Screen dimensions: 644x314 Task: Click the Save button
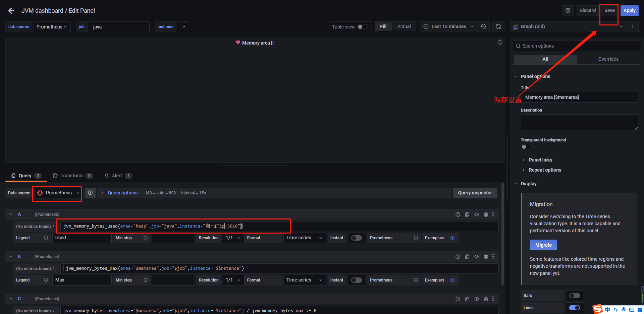click(609, 11)
